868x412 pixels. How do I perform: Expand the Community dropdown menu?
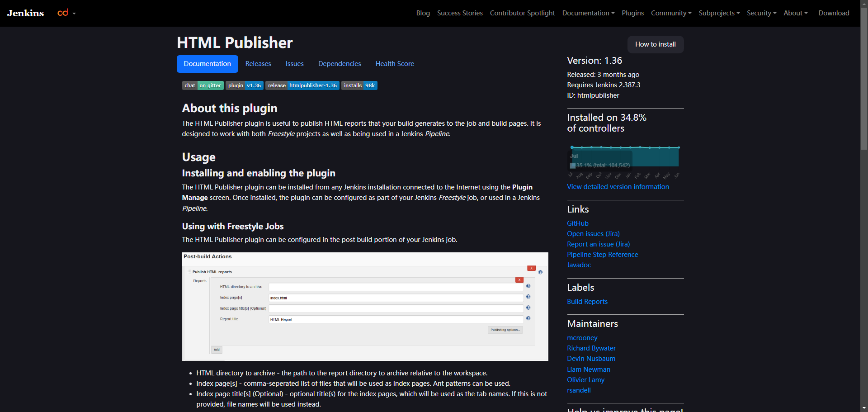tap(671, 13)
